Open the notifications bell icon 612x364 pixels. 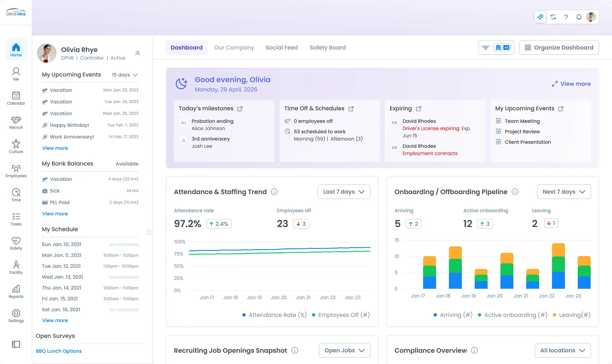pyautogui.click(x=579, y=17)
